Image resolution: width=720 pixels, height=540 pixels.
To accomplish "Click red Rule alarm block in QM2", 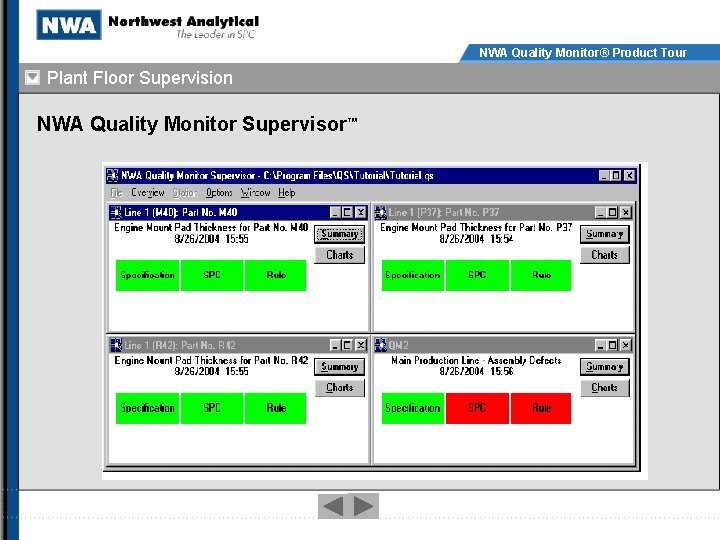I will point(541,408).
